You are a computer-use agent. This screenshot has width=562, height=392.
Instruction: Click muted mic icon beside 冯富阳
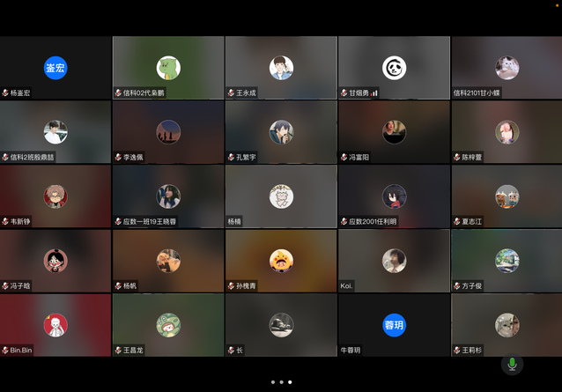click(344, 157)
